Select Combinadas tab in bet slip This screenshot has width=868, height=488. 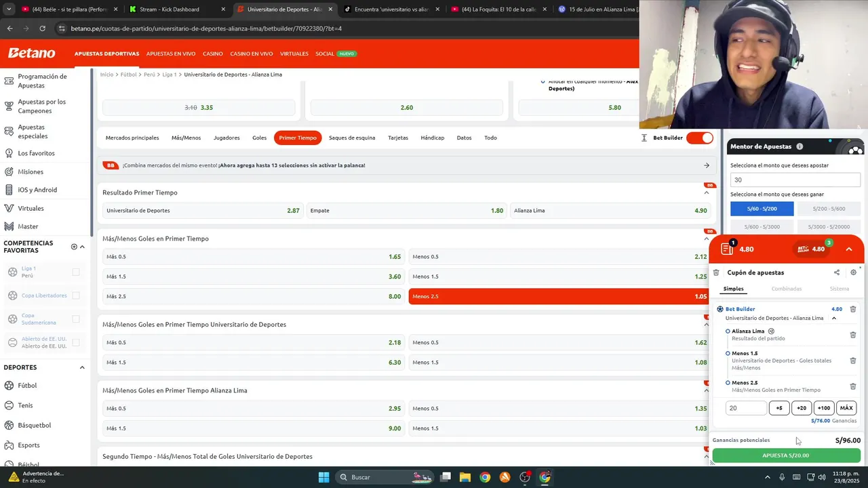(x=787, y=289)
